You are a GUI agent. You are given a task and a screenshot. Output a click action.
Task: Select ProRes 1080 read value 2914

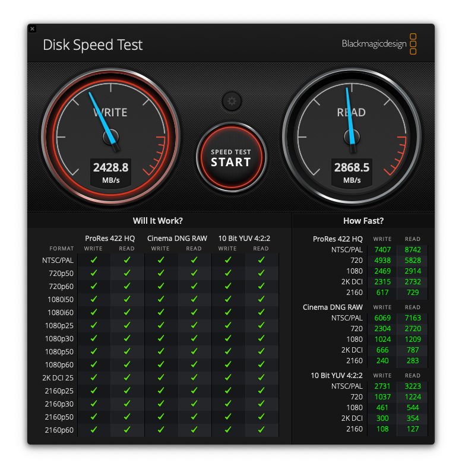[x=413, y=271]
